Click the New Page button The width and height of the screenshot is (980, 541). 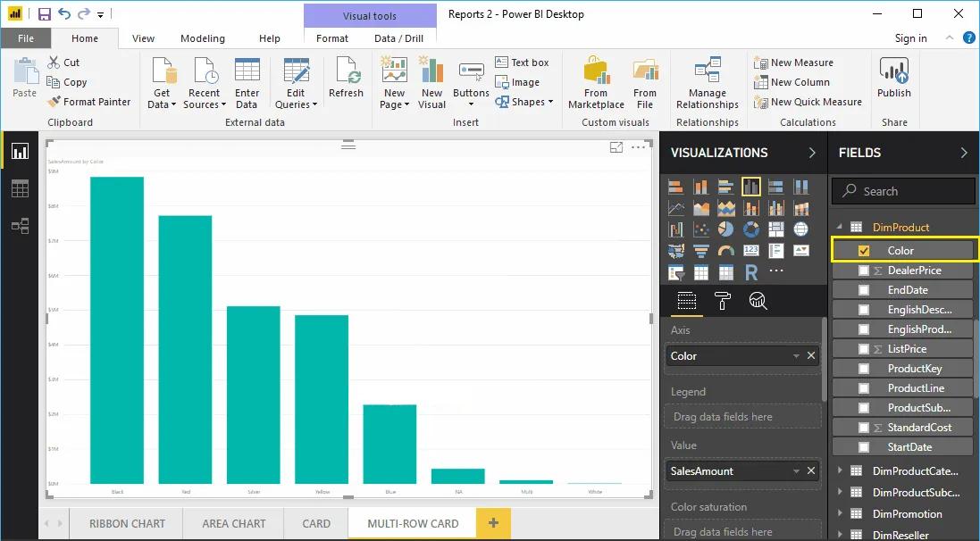pyautogui.click(x=393, y=80)
